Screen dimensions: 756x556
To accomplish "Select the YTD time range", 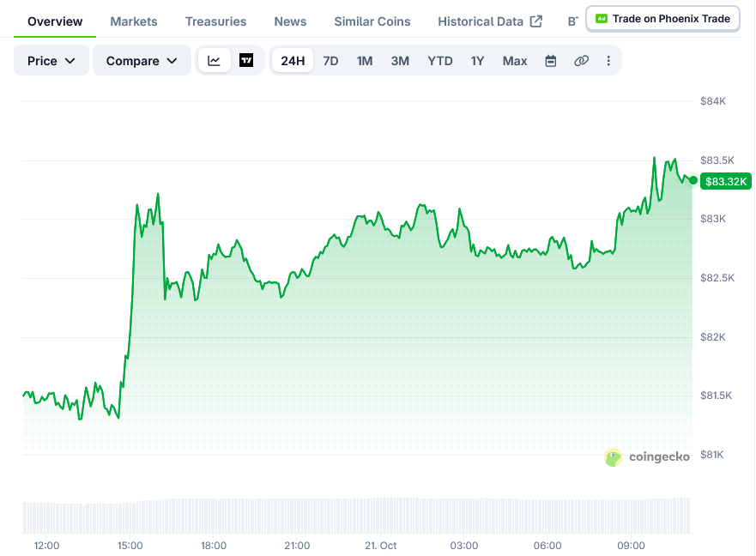I will click(439, 61).
